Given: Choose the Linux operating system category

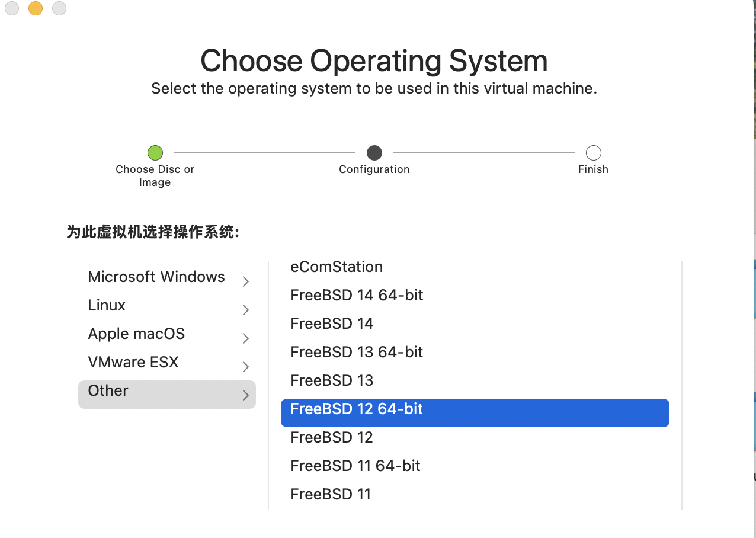Looking at the screenshot, I should (107, 306).
